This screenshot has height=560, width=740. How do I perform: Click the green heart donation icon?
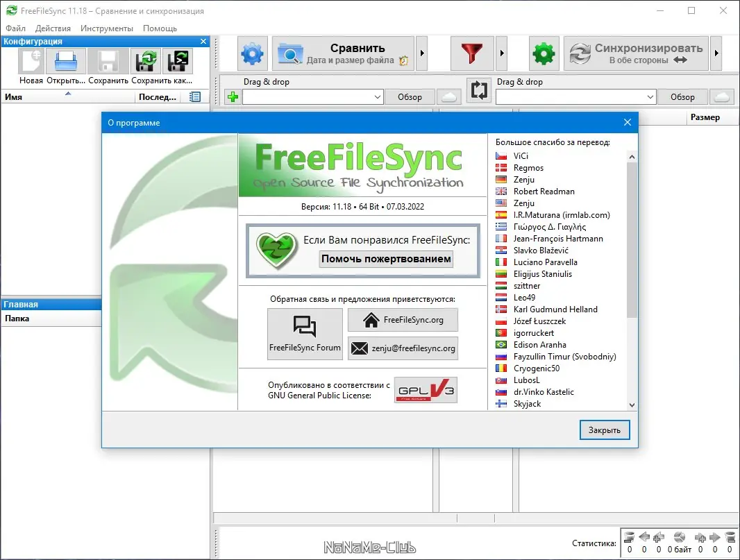pos(276,250)
